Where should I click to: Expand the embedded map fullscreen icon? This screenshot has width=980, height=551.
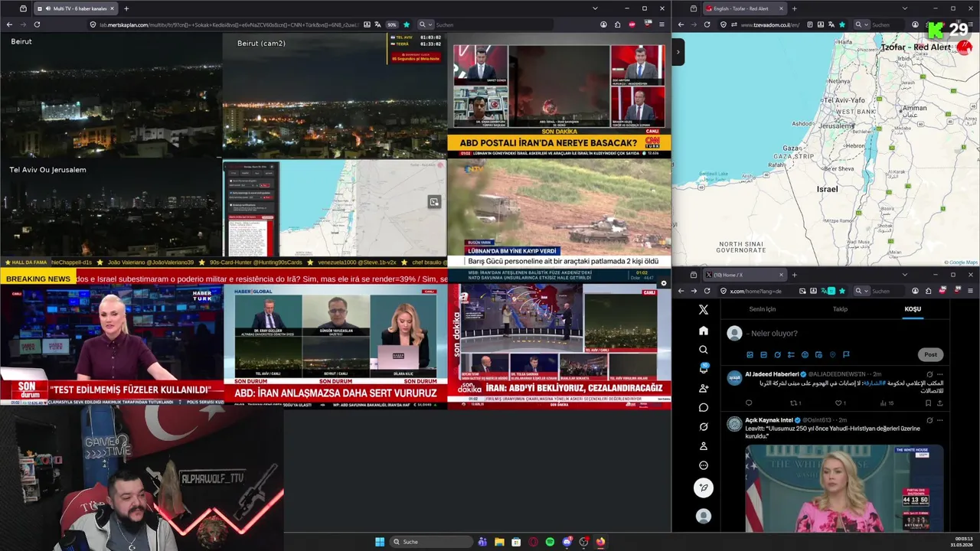coord(434,202)
